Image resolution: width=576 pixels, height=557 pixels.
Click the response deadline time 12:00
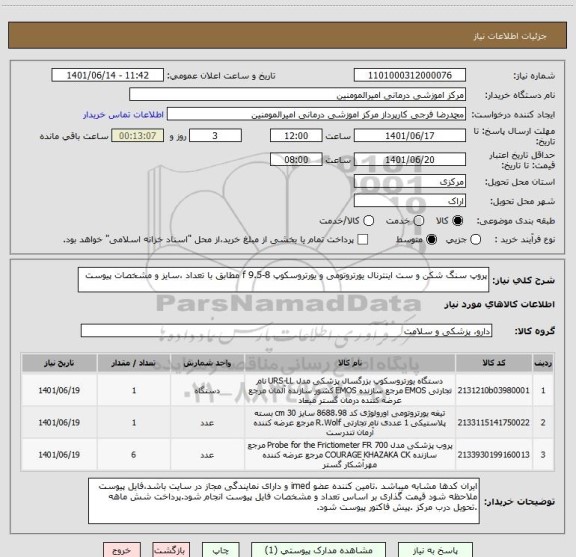pyautogui.click(x=296, y=136)
